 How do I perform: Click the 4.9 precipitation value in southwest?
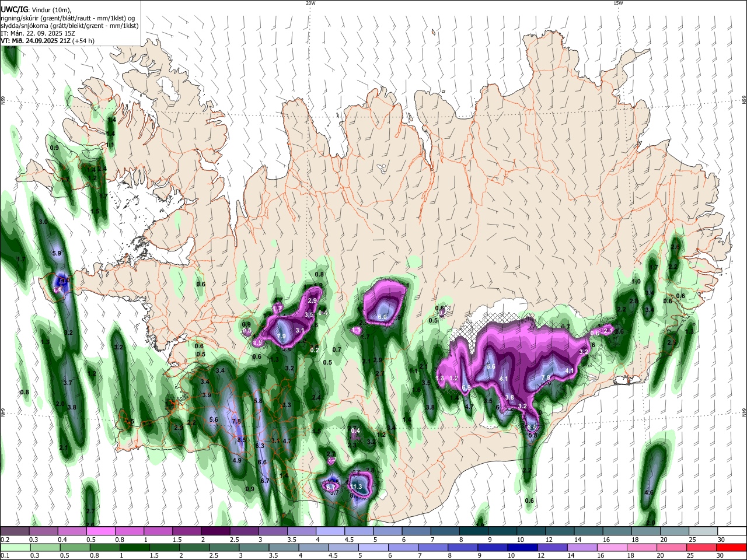click(x=237, y=460)
